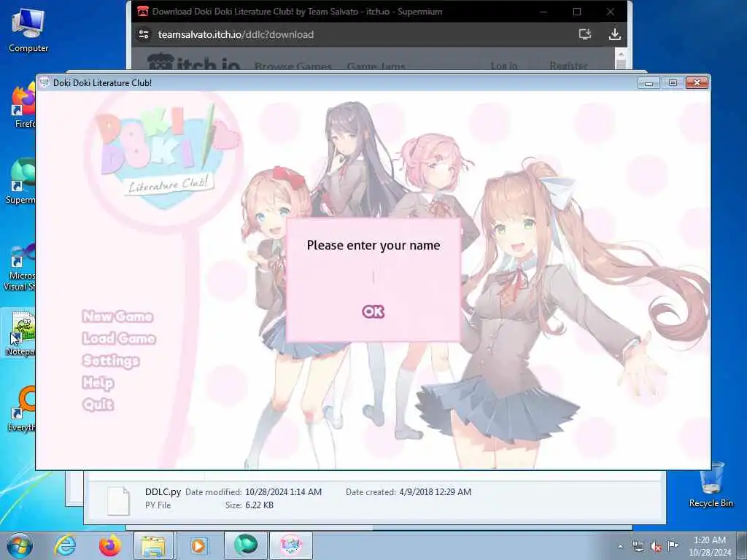Open the Recycle Bin

711,485
